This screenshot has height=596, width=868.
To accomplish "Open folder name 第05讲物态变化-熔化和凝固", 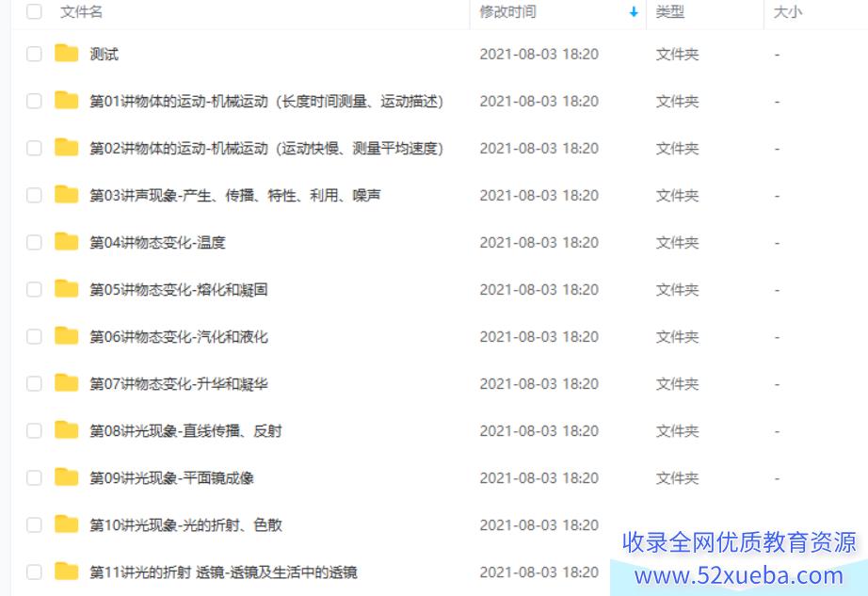I will point(179,289).
